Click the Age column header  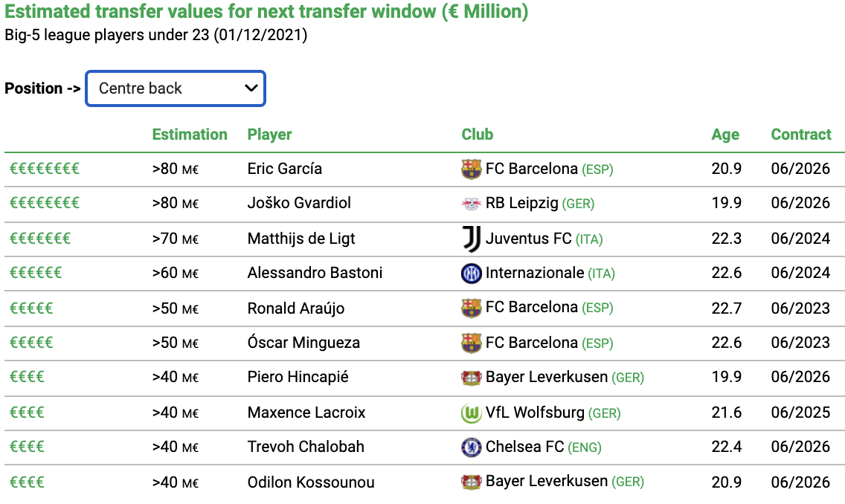725,135
